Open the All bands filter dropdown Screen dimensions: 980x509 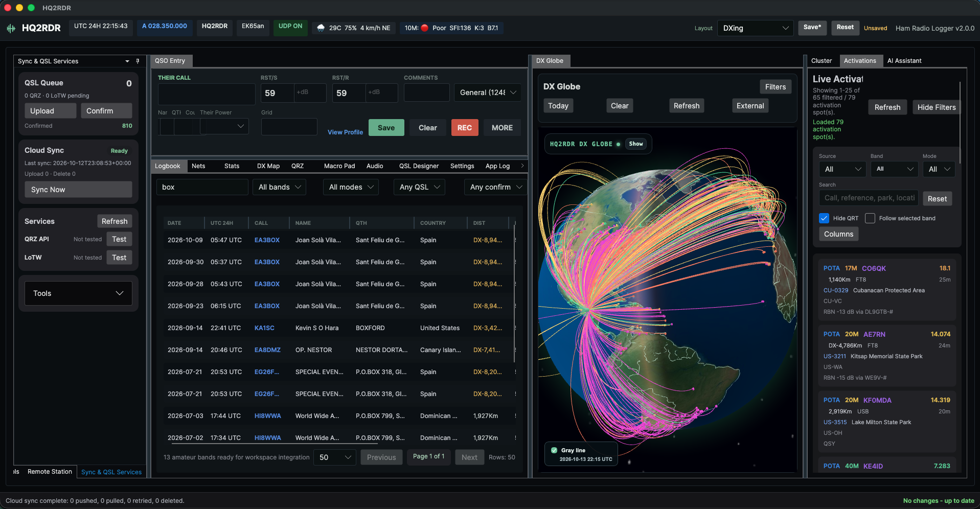[279, 187]
